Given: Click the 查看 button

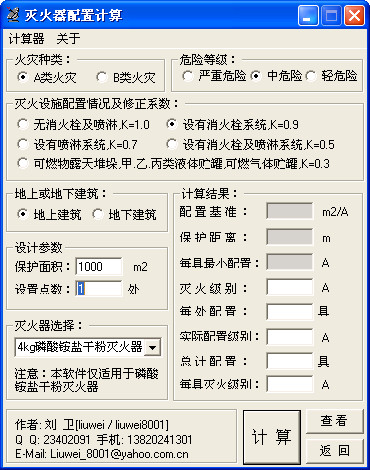Looking at the screenshot, I should tap(334, 421).
